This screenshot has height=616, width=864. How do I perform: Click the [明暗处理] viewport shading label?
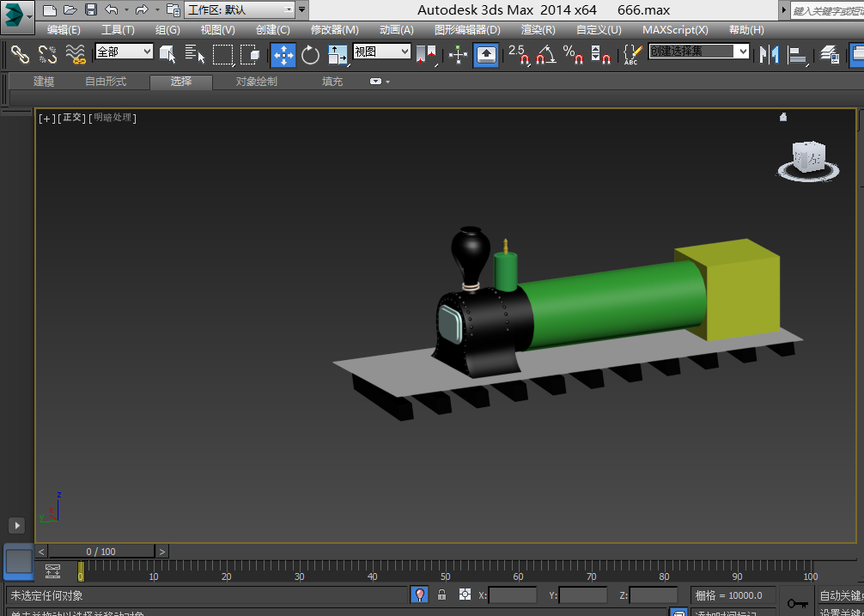click(114, 118)
